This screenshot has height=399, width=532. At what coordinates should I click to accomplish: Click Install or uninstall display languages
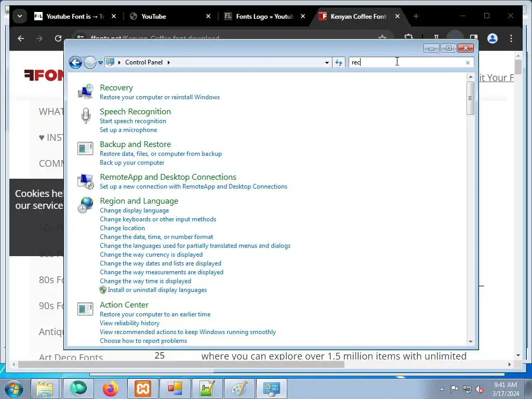point(157,290)
